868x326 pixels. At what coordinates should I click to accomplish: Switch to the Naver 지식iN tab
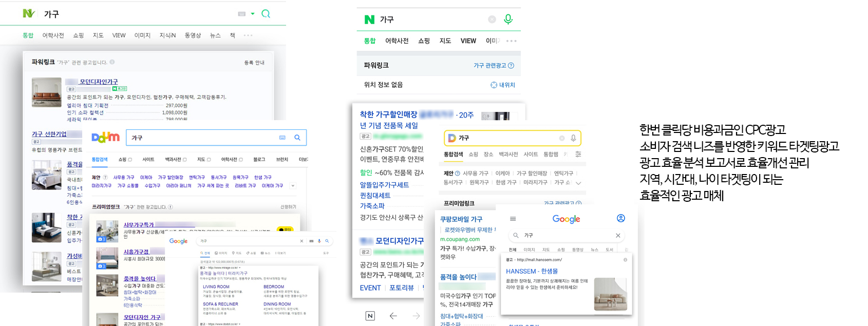point(167,35)
